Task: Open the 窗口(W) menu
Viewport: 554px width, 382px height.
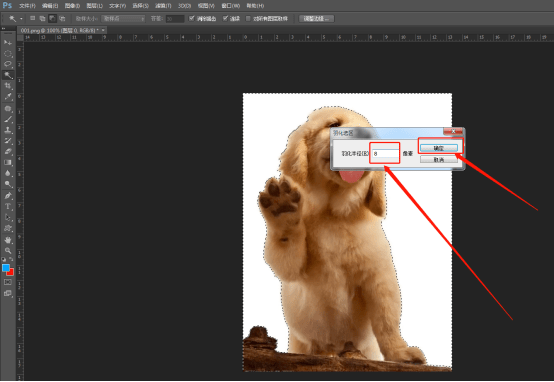Action: pos(230,6)
